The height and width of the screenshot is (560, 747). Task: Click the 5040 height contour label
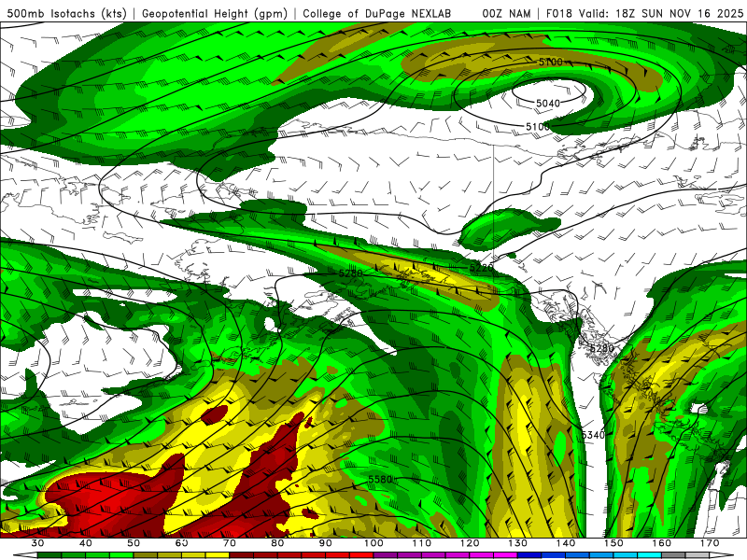point(548,104)
